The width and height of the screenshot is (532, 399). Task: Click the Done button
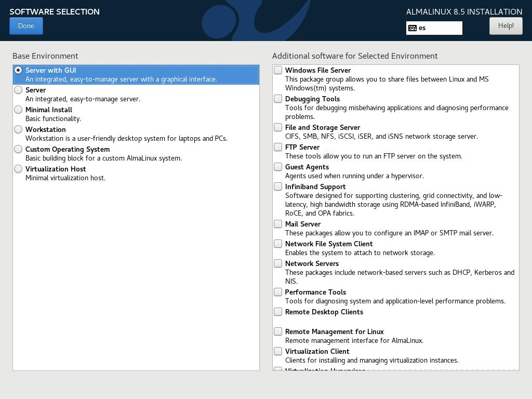tap(26, 26)
